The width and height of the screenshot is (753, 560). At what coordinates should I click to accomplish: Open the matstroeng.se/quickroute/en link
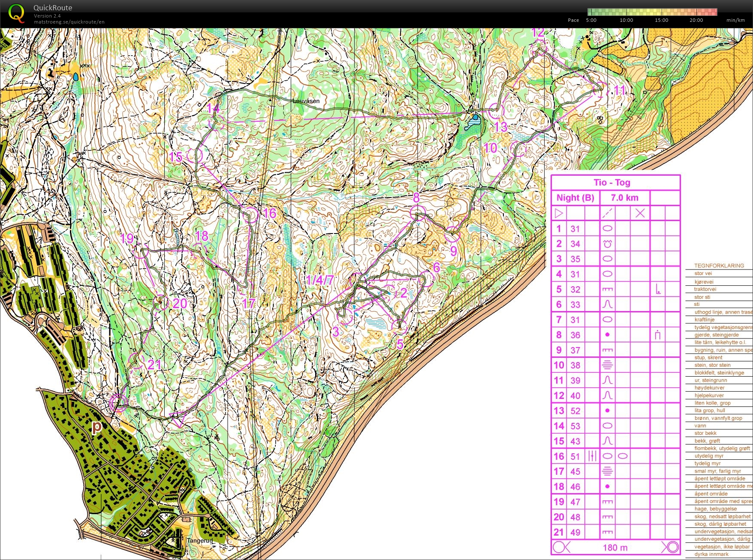69,22
